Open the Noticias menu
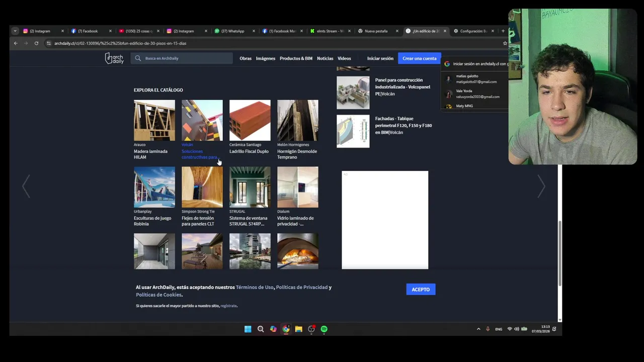644x362 pixels. 325,58
